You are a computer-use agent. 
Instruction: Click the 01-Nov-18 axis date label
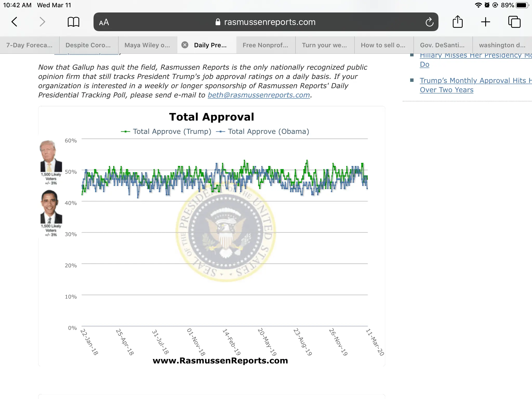click(196, 342)
